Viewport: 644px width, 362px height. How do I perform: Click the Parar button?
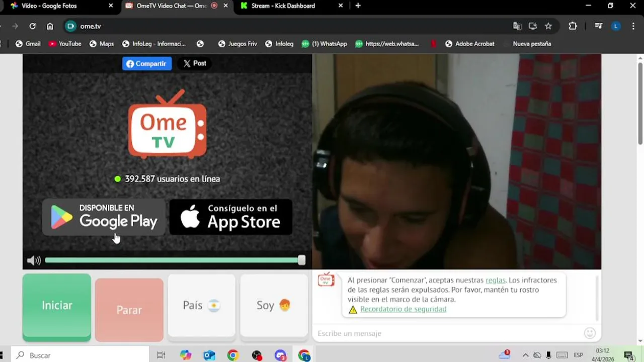(x=129, y=310)
